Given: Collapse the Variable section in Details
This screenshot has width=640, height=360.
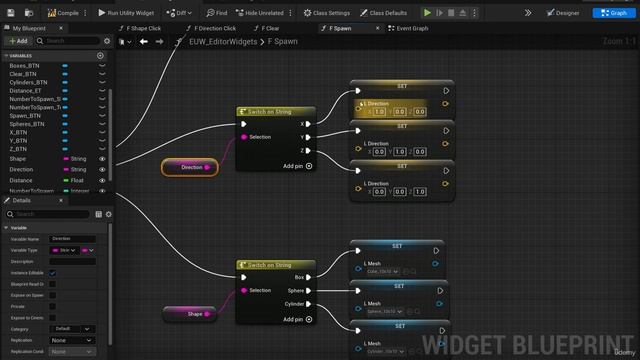Looking at the screenshot, I should [6, 228].
